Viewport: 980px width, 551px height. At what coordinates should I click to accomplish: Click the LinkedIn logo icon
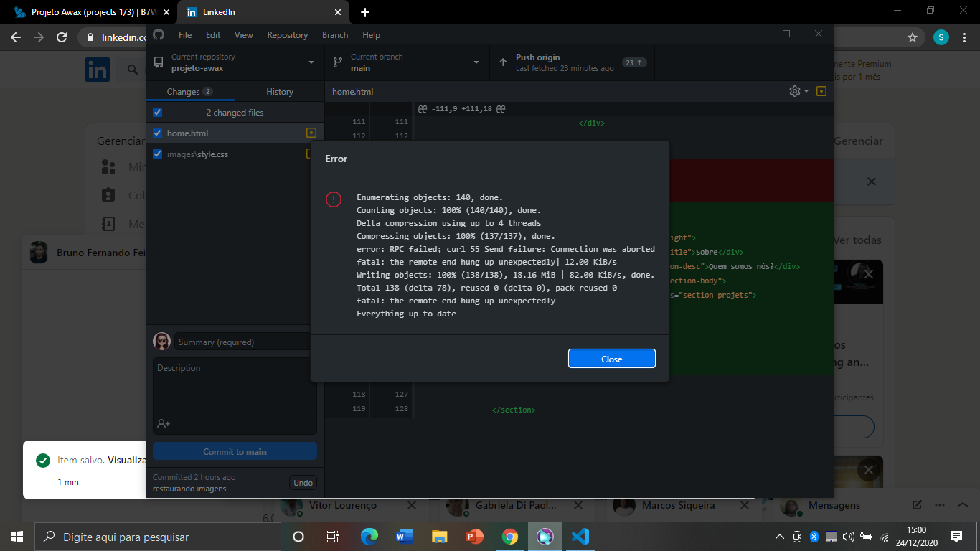point(98,70)
